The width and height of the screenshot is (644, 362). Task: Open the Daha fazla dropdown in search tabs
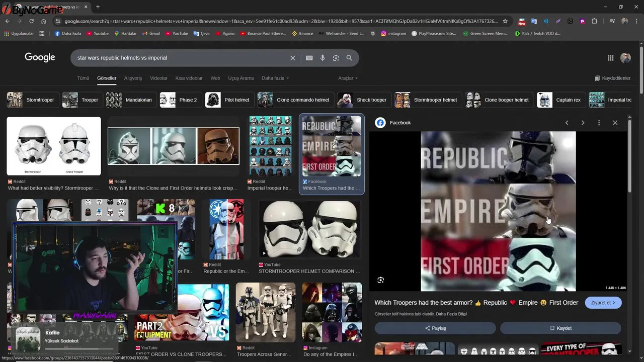(275, 78)
